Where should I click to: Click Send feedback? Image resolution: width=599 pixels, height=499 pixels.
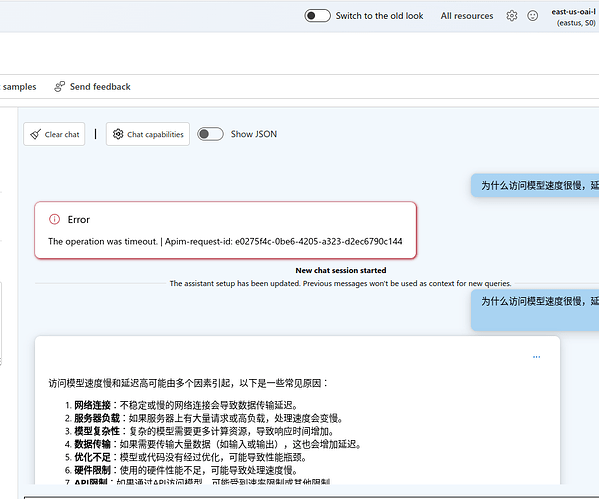tap(92, 87)
